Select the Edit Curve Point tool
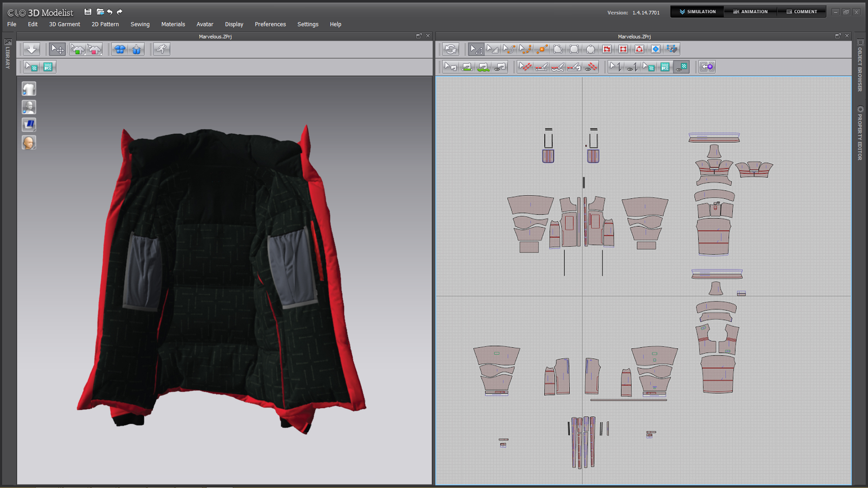This screenshot has height=488, width=868. (x=525, y=49)
